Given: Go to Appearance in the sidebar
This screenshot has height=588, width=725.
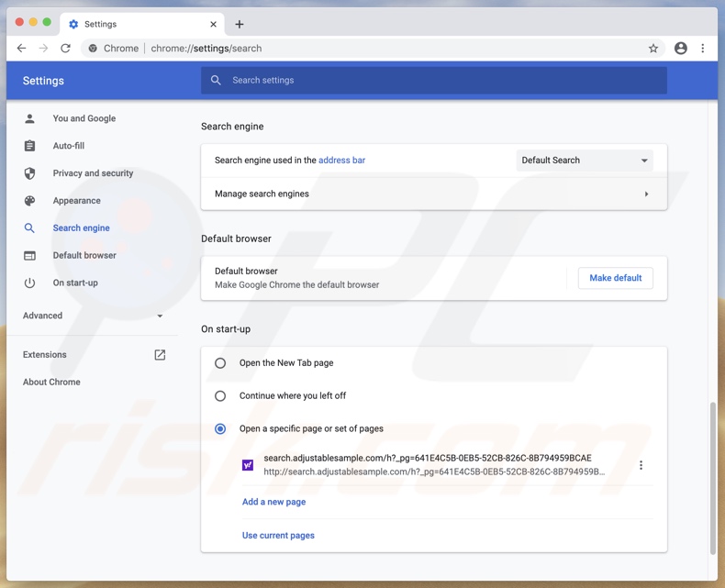Looking at the screenshot, I should pos(76,201).
